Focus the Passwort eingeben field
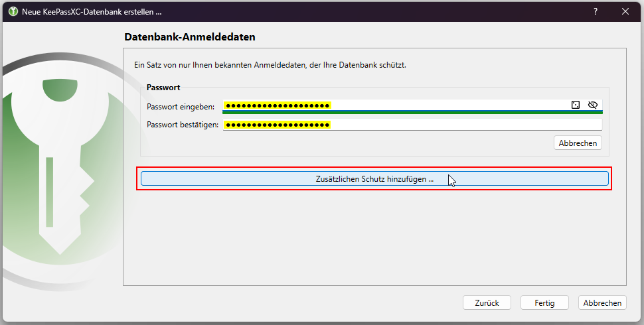This screenshot has width=644, height=325. [413, 105]
